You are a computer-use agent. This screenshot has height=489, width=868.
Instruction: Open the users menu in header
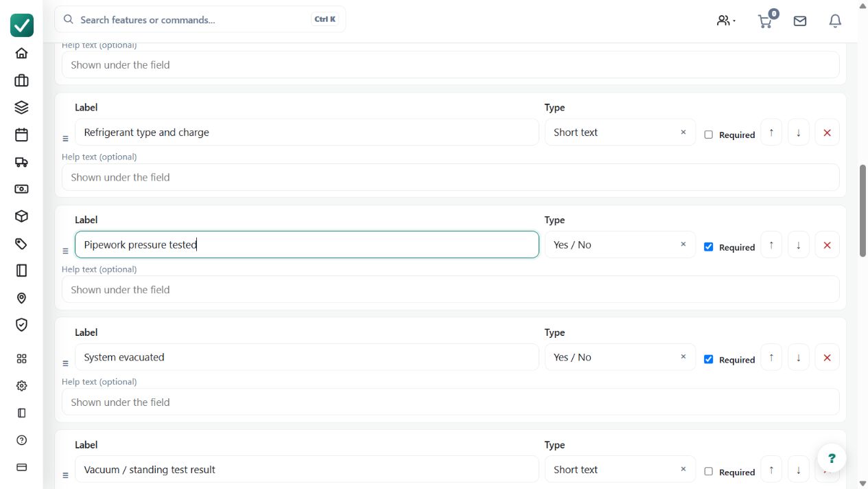tap(726, 21)
